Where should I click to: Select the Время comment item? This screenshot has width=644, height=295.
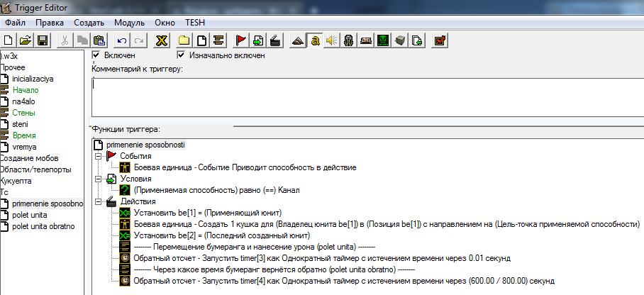(x=24, y=135)
